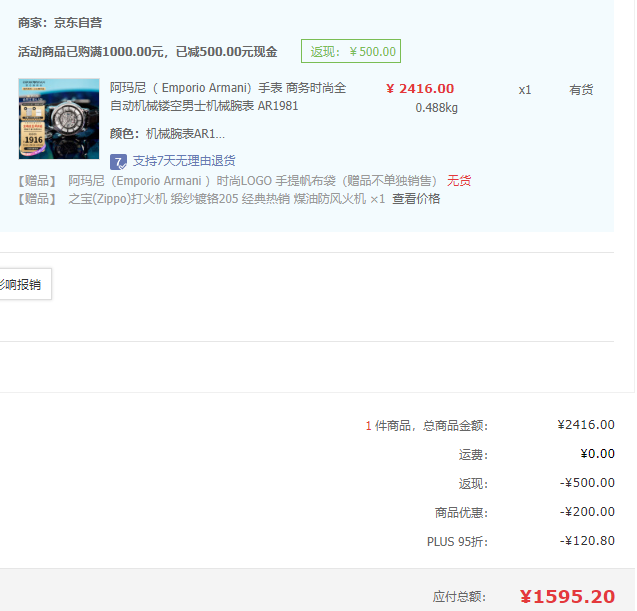This screenshot has height=611, width=637.
Task: Open the Zippo lighter gift item link
Action: pyautogui.click(x=226, y=199)
